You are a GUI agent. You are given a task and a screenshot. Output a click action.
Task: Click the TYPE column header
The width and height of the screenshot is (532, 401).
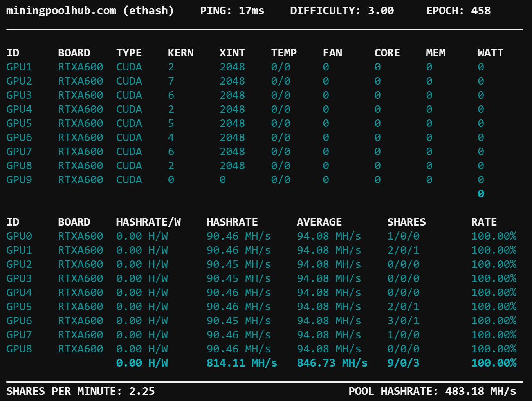(x=129, y=52)
